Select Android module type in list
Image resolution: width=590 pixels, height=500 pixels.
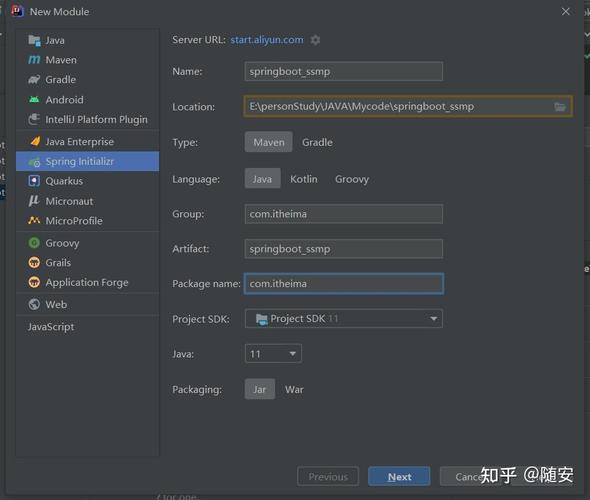click(x=88, y=99)
